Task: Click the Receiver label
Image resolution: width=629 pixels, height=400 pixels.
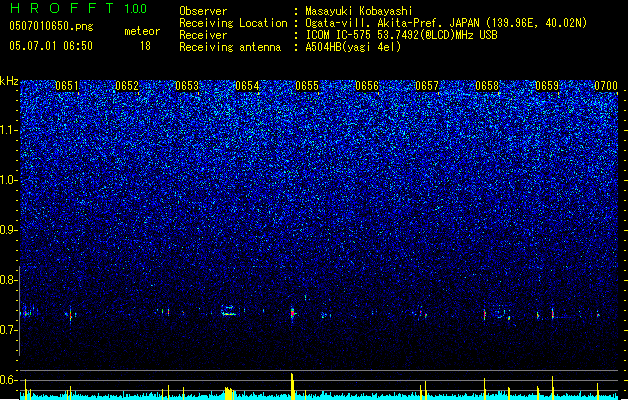Action: pyautogui.click(x=203, y=35)
